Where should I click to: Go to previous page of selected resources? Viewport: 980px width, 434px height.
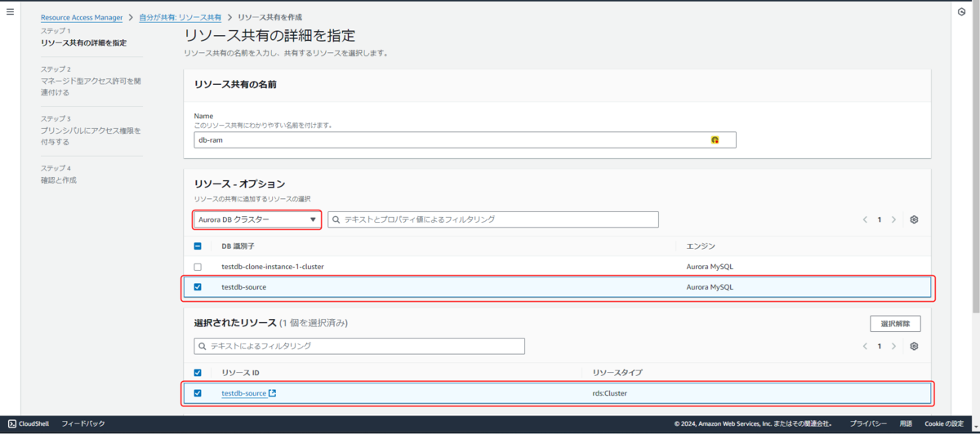coord(865,346)
